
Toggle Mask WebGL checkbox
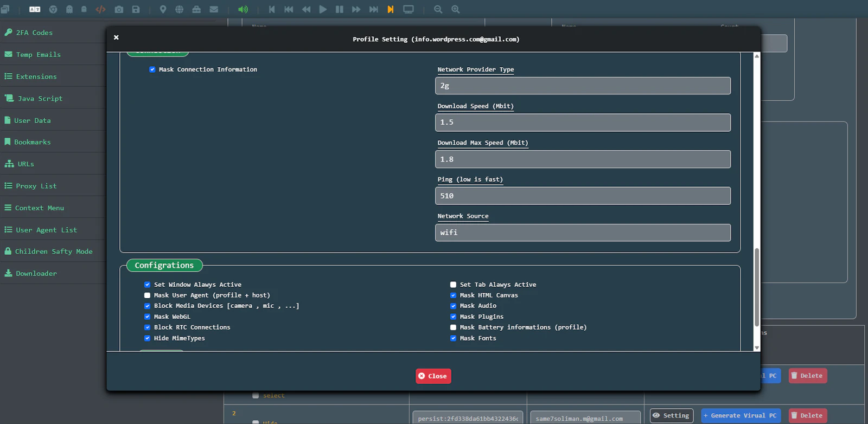pyautogui.click(x=147, y=317)
